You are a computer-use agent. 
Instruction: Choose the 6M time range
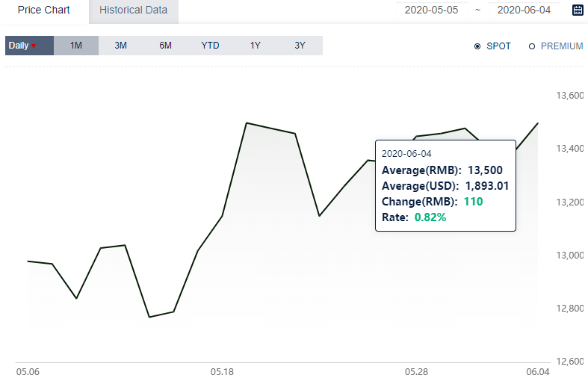pyautogui.click(x=165, y=46)
